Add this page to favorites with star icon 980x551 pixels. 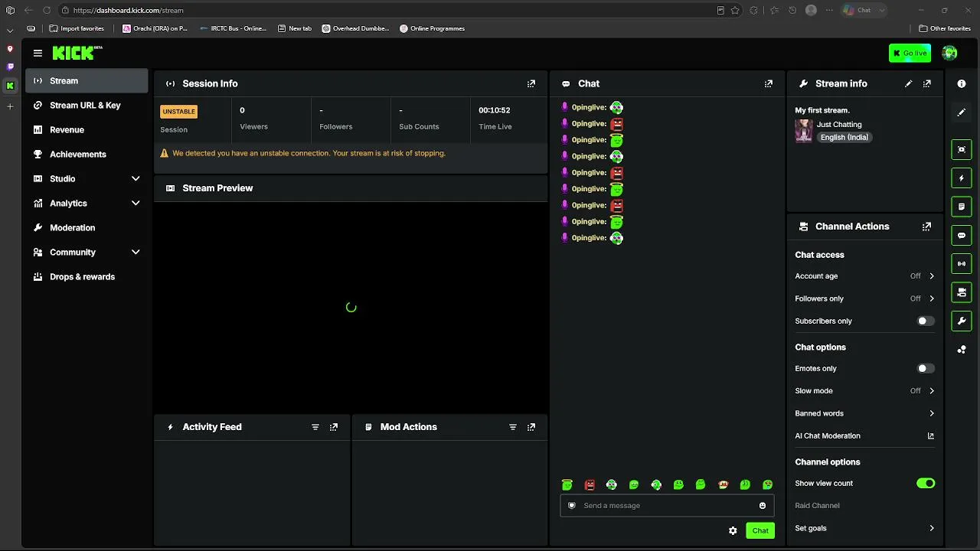click(735, 10)
